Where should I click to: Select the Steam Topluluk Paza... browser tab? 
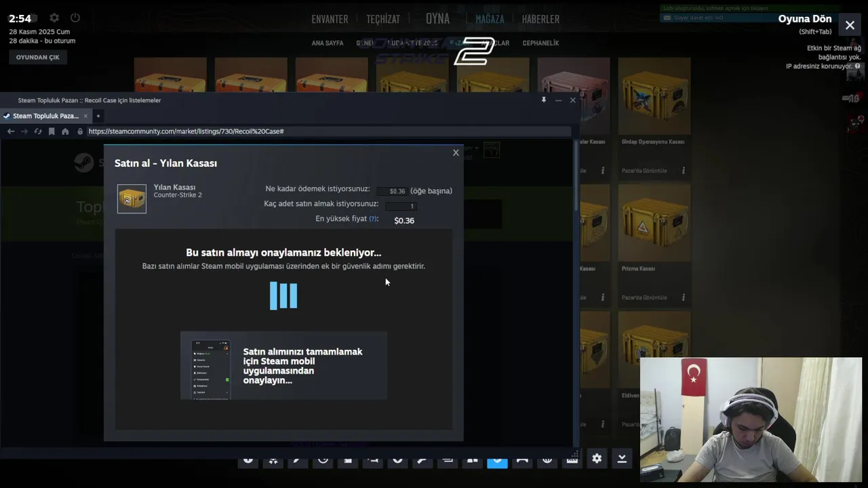tap(45, 116)
